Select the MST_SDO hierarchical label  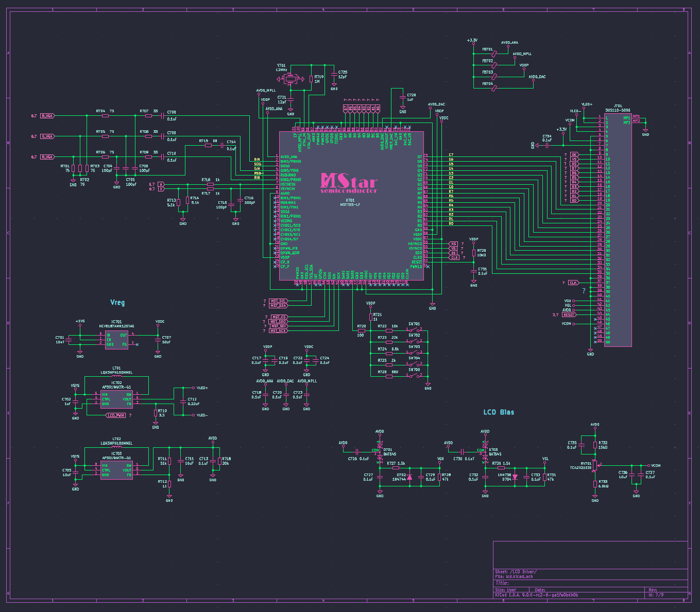[278, 322]
